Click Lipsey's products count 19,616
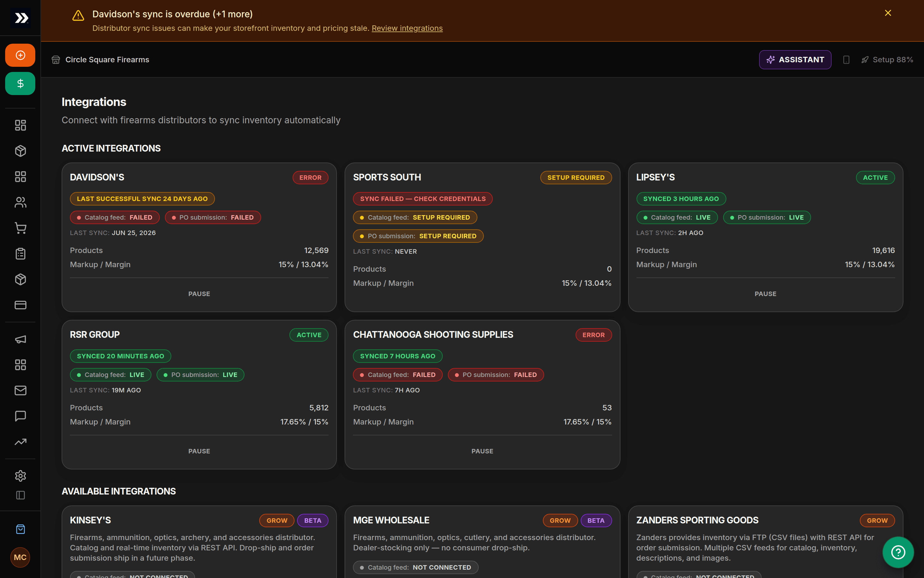The width and height of the screenshot is (924, 578). (883, 250)
